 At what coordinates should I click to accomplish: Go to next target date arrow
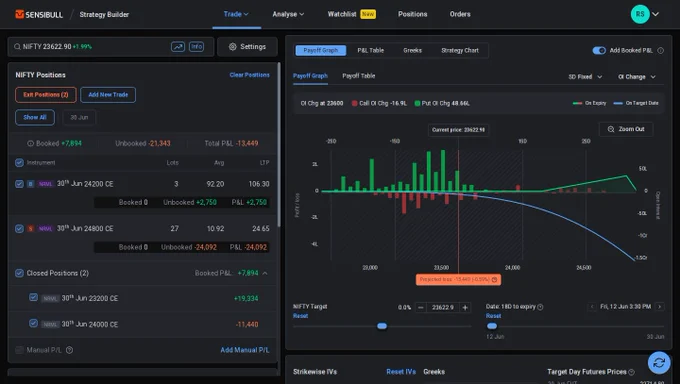660,306
